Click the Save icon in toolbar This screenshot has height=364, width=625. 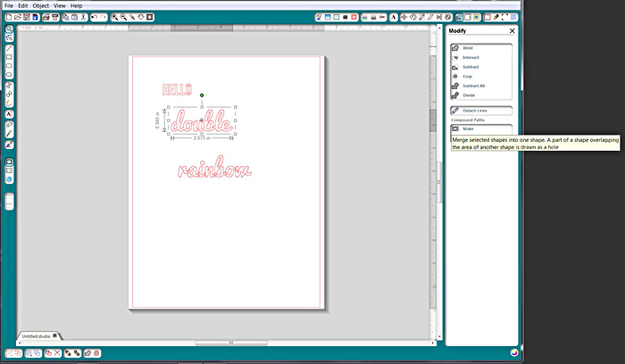(x=26, y=17)
